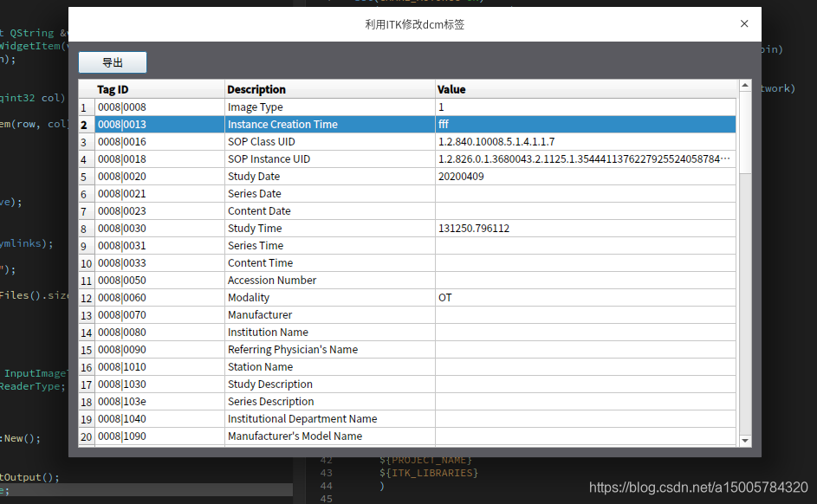This screenshot has width=817, height=504.
Task: Select tag ID cell 0008|1090
Action: click(x=160, y=436)
